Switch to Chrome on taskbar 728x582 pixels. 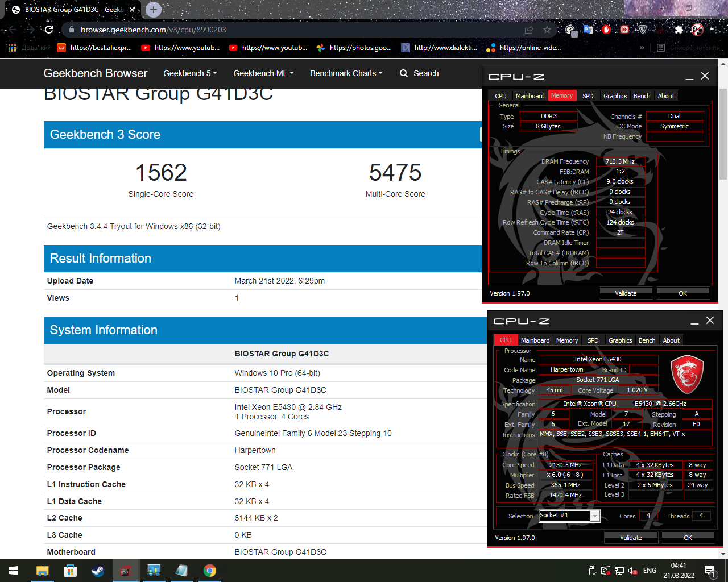click(x=210, y=571)
